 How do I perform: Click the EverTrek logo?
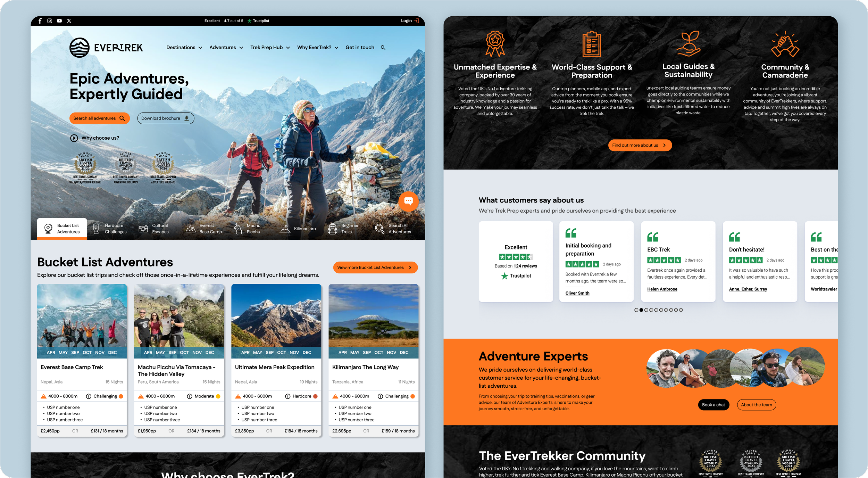[106, 48]
